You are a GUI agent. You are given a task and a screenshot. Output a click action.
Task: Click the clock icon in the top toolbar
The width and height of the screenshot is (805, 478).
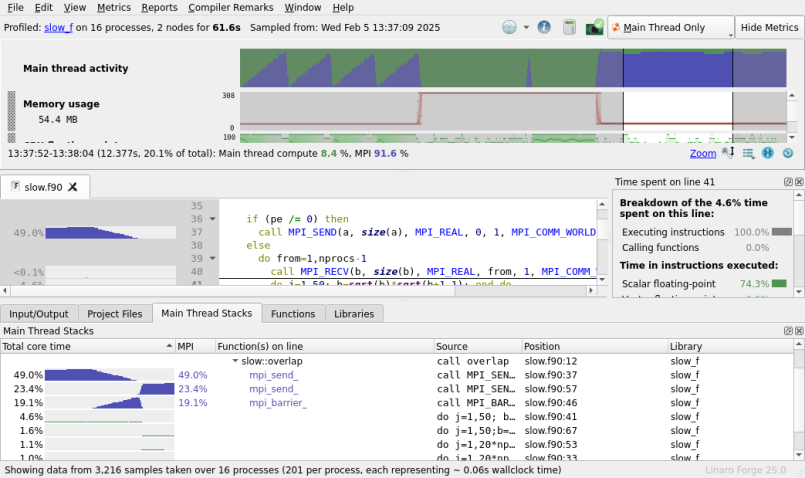click(x=509, y=27)
